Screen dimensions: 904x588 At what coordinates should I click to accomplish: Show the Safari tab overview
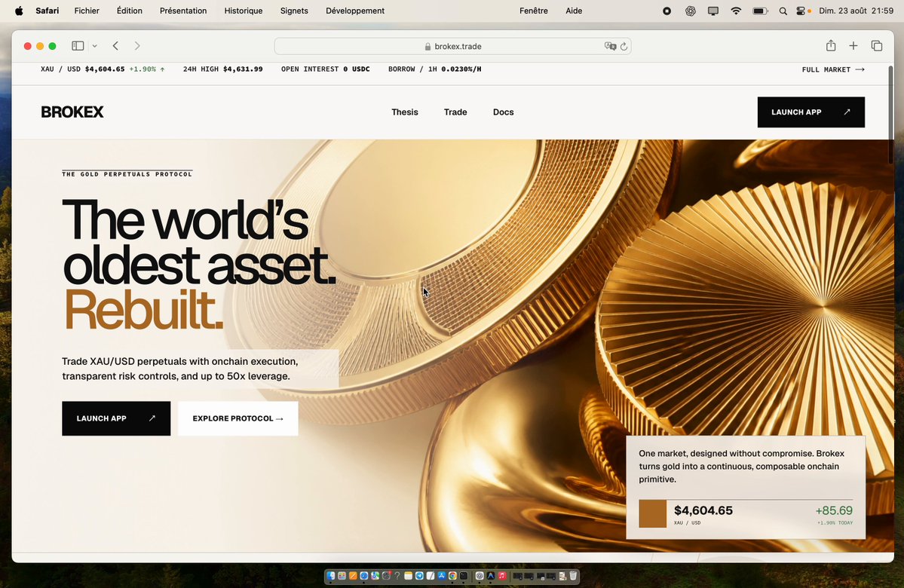[x=877, y=45]
